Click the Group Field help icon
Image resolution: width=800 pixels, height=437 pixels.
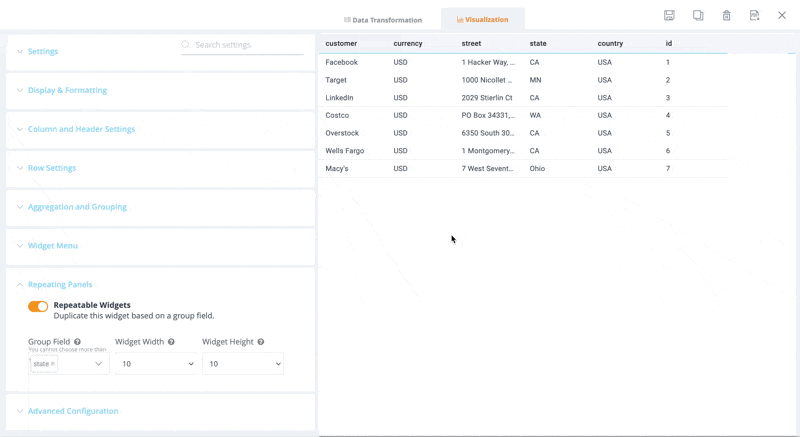pos(77,342)
